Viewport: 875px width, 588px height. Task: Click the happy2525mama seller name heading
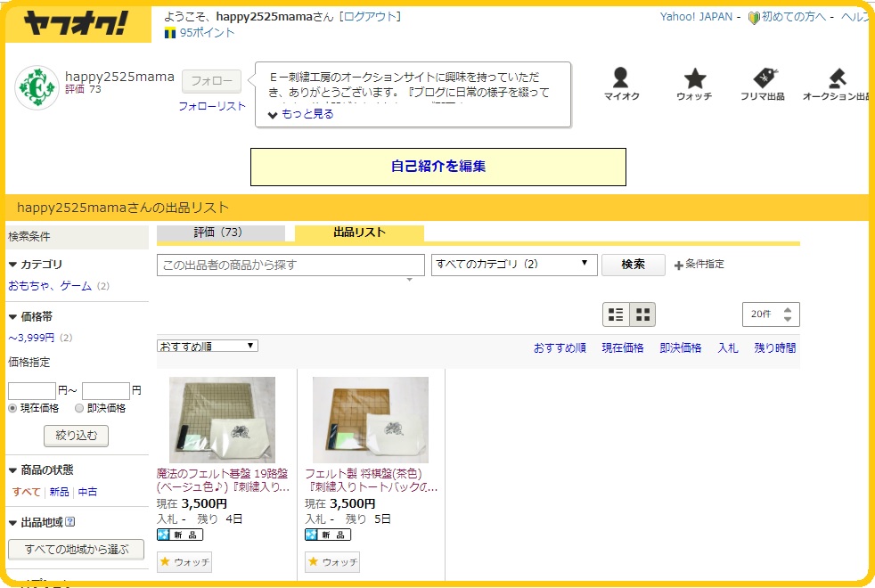click(x=120, y=77)
